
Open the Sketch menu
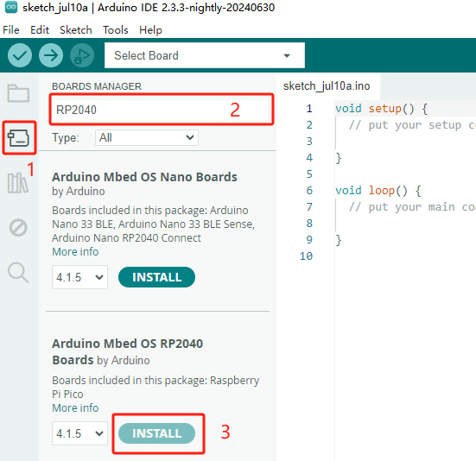click(76, 30)
